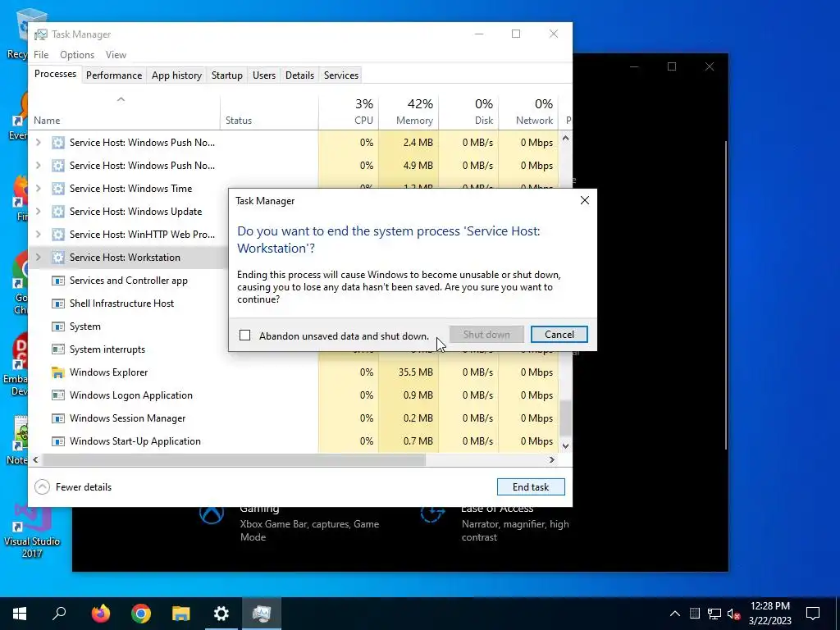The image size is (840, 630).
Task: Click Shell Infrastructure Host icon
Action: [58, 304]
